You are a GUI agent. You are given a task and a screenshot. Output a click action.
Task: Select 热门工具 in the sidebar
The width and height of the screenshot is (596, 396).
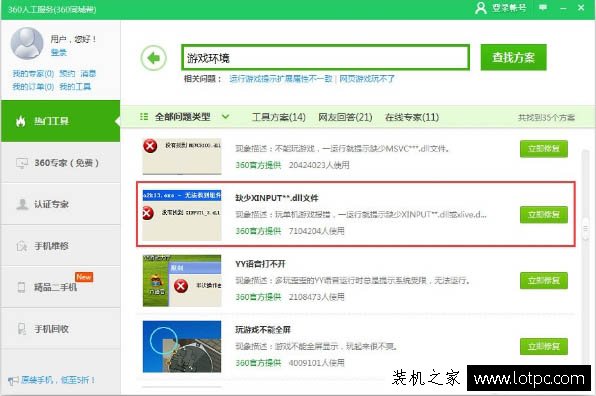coord(60,121)
